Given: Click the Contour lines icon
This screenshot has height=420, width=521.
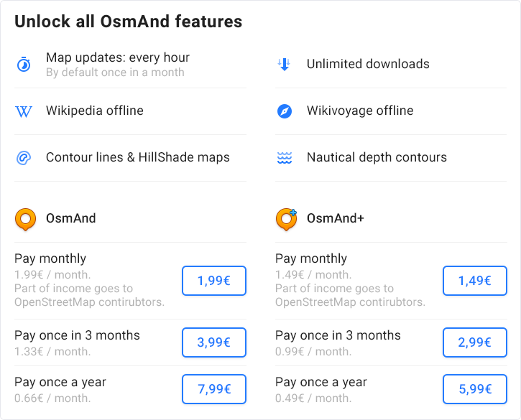Looking at the screenshot, I should pos(24,158).
